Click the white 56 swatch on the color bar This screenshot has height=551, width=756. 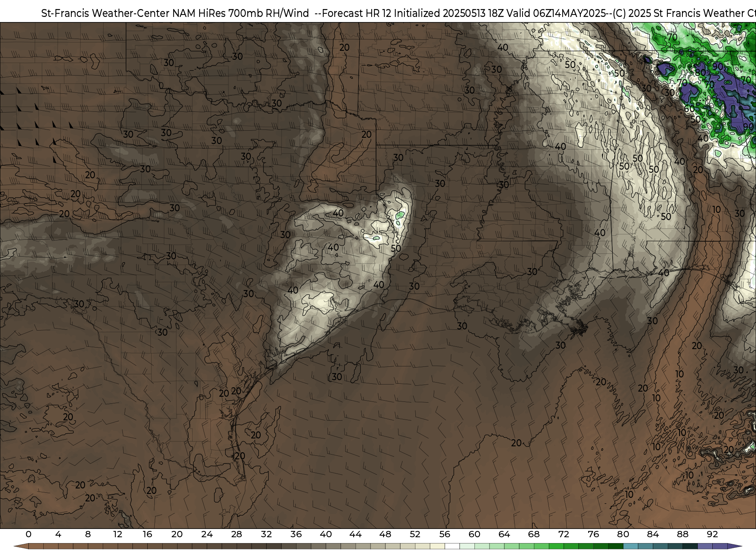click(x=452, y=547)
